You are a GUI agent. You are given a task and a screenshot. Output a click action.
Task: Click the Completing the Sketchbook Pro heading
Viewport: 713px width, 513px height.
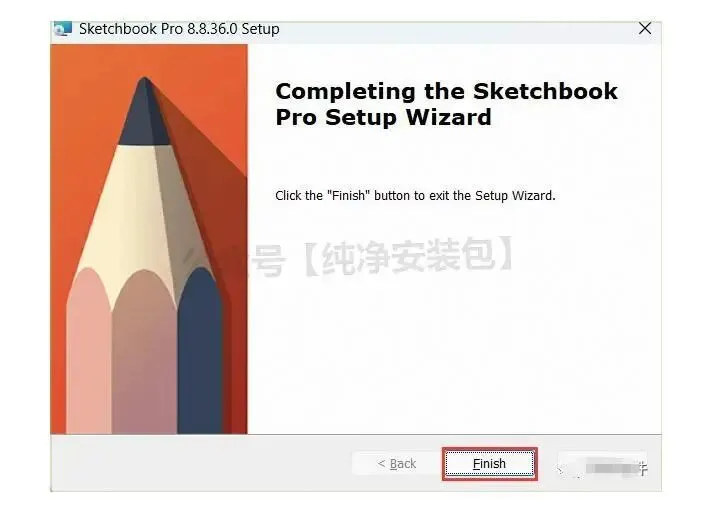tap(446, 104)
